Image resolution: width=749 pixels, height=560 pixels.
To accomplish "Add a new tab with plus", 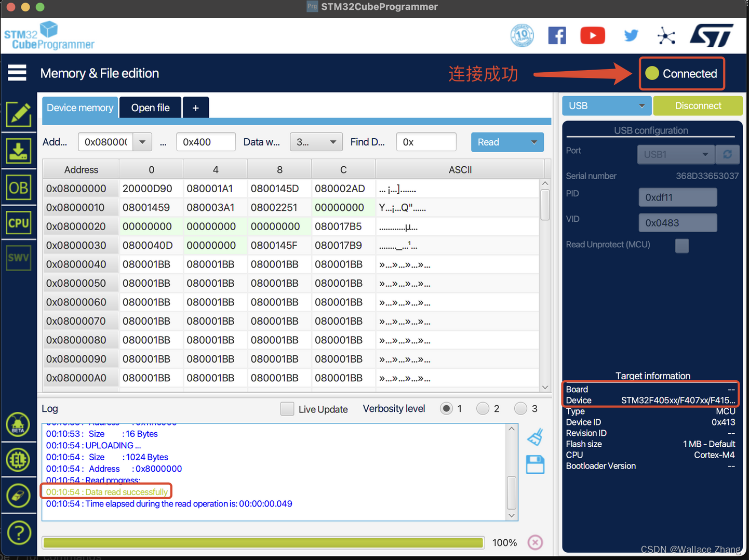I will tap(196, 108).
